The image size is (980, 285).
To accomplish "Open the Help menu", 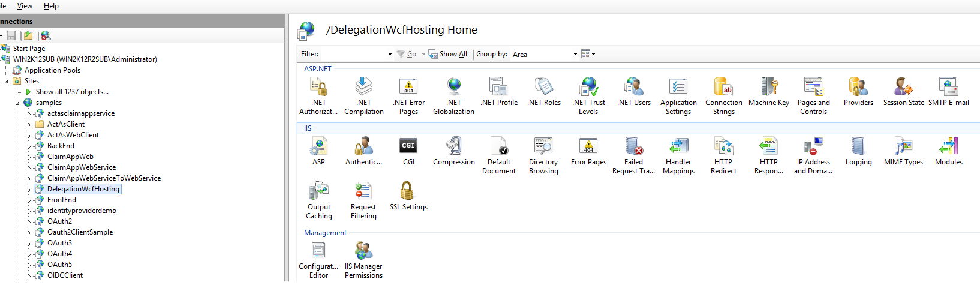I will click(x=51, y=6).
